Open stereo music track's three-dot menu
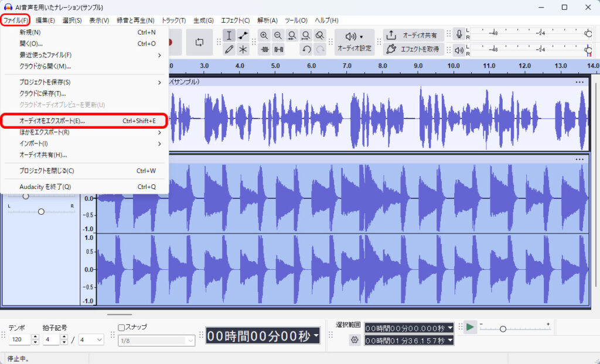 (x=579, y=159)
